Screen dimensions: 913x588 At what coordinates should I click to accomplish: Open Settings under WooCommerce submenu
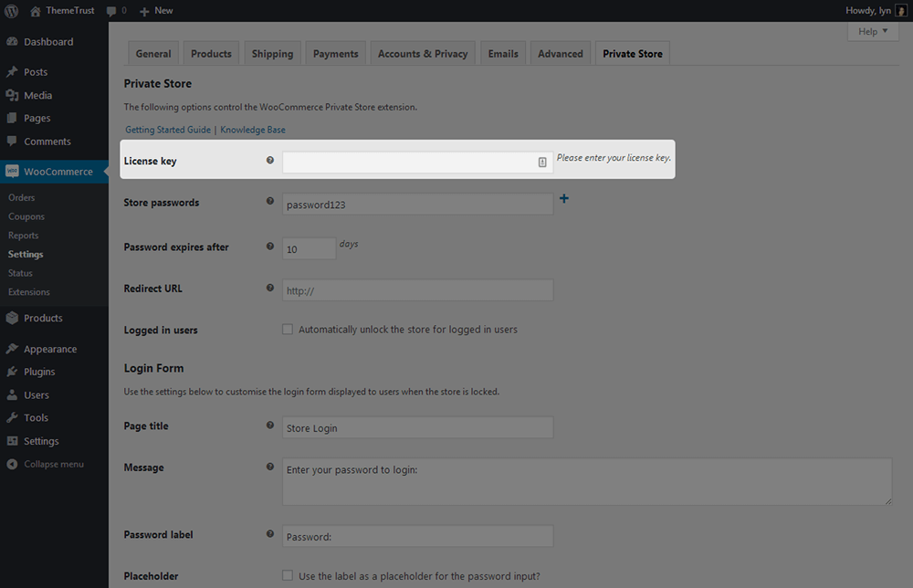click(x=26, y=254)
